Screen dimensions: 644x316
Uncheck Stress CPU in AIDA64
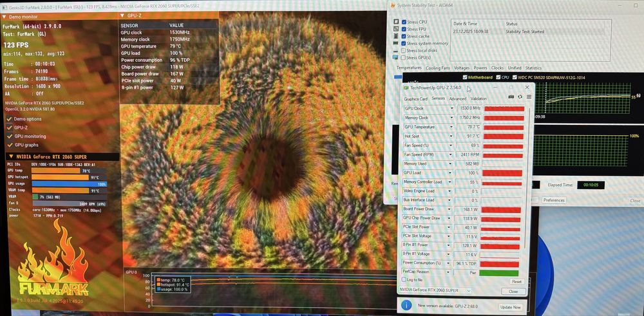(x=404, y=22)
